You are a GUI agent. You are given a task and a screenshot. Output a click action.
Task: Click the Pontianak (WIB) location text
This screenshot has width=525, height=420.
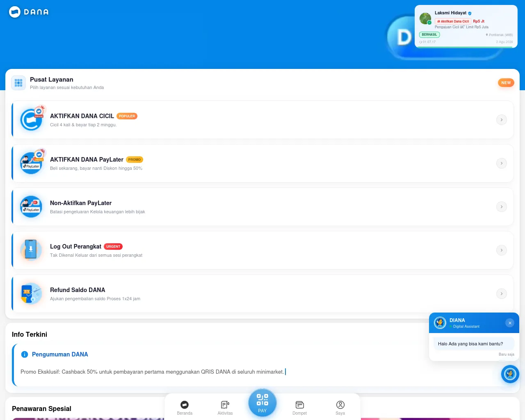click(x=500, y=35)
